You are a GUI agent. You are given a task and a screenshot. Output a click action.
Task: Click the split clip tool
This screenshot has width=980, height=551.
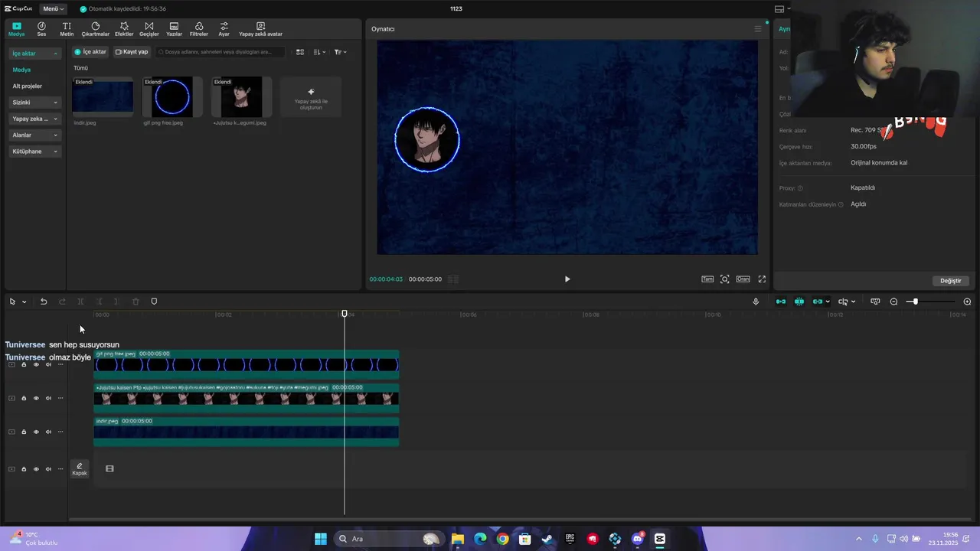[x=80, y=302]
